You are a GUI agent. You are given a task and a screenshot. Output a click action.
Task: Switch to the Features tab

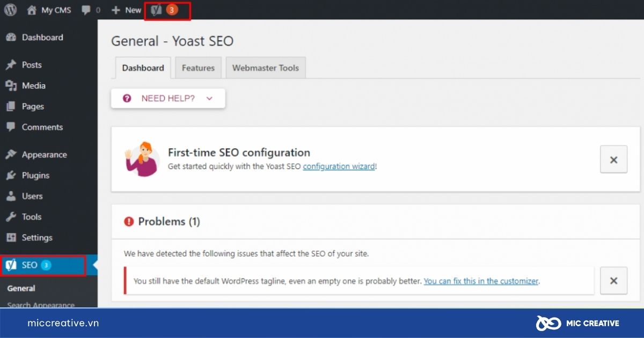click(x=198, y=68)
